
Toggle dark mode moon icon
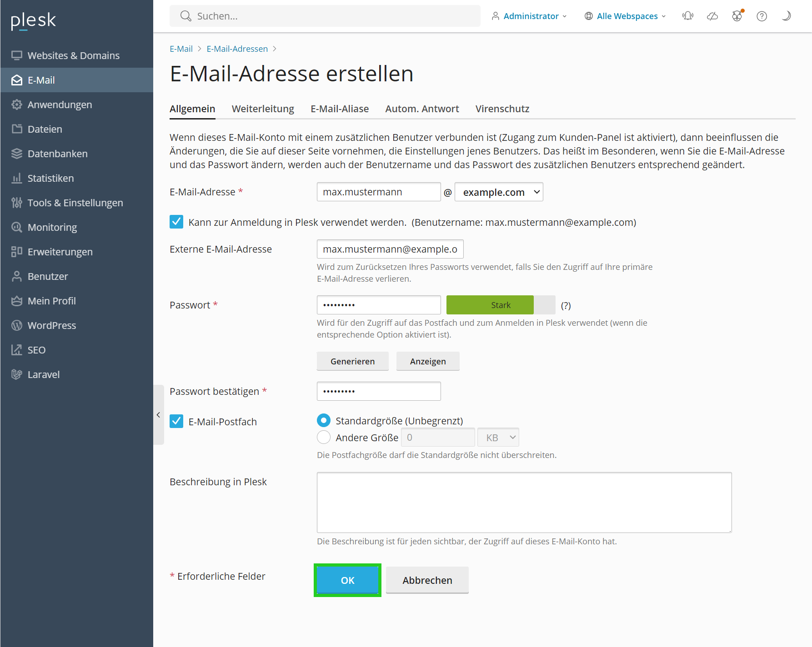(786, 16)
